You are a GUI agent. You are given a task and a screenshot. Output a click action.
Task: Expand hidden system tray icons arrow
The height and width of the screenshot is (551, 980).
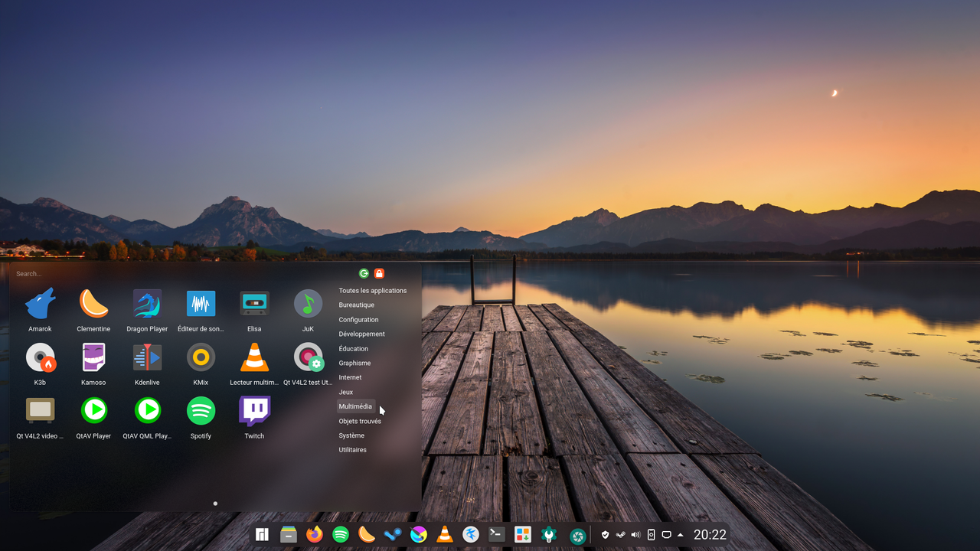pos(681,535)
